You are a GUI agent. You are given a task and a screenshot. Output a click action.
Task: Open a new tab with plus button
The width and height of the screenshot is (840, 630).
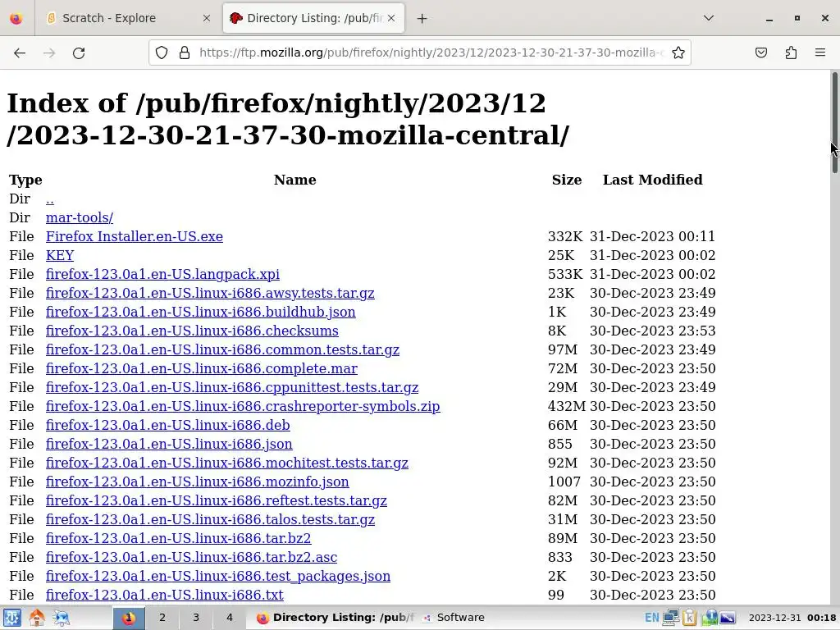coord(422,18)
